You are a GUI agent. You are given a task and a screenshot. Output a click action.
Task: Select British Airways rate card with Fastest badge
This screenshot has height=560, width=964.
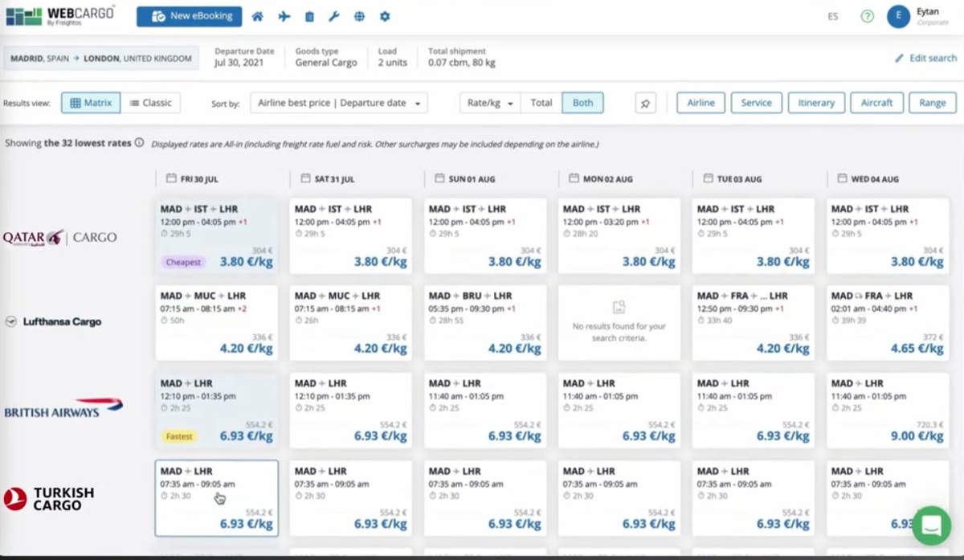coord(216,411)
